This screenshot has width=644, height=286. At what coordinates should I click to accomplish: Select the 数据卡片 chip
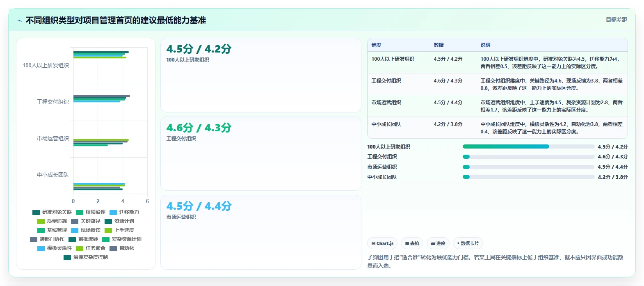tap(468, 243)
